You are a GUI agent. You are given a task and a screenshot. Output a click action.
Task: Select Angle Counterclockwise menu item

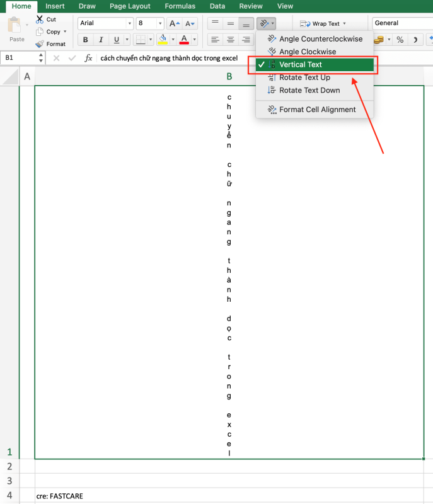pos(315,39)
